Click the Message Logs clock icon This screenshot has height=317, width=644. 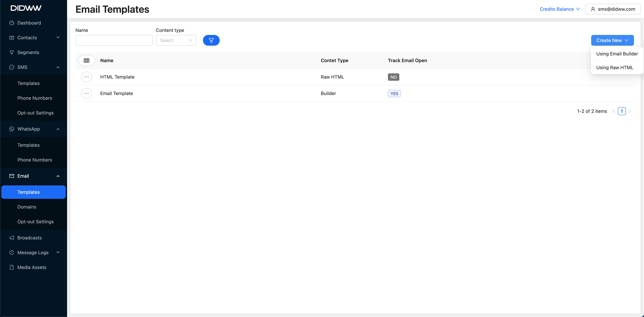(12, 253)
